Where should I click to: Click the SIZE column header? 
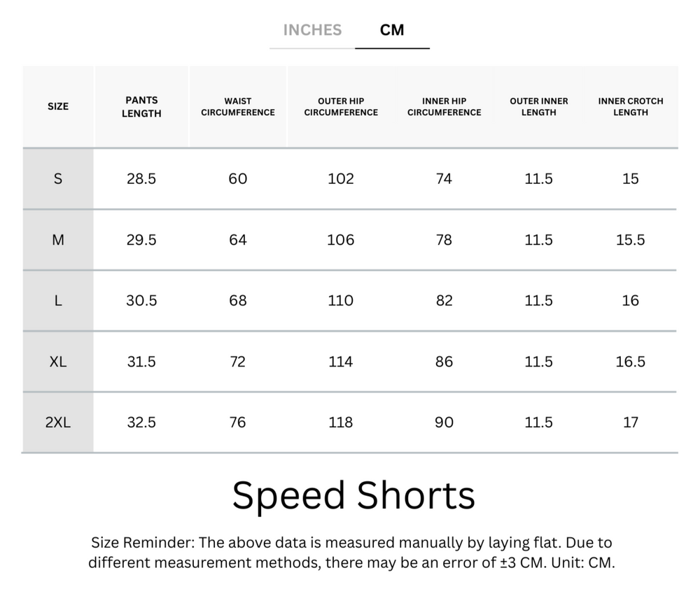[x=58, y=107]
